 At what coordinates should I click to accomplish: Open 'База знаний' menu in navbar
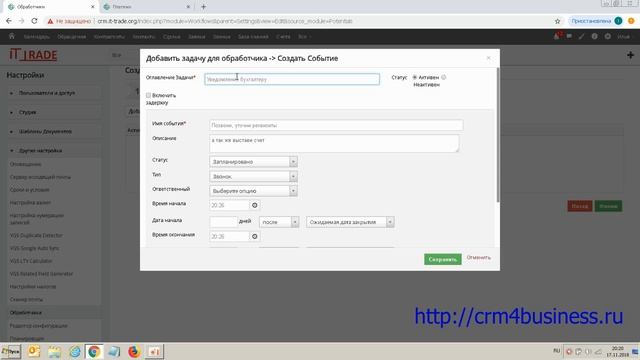253,37
